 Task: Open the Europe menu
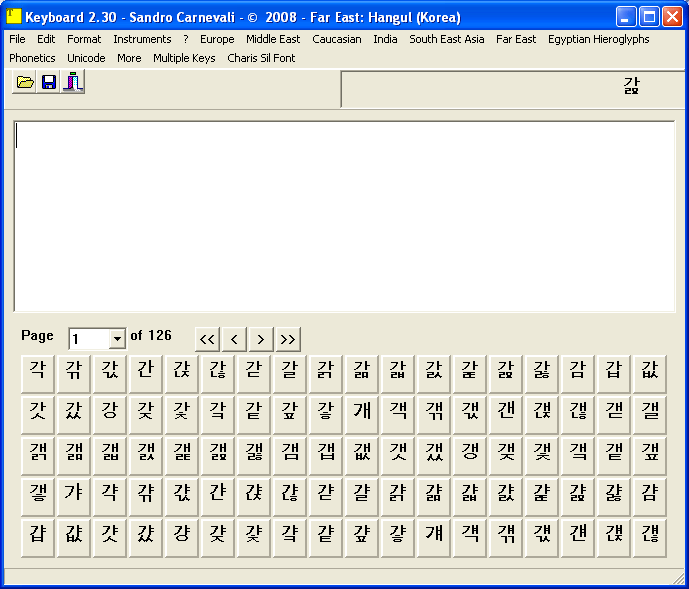click(x=217, y=39)
